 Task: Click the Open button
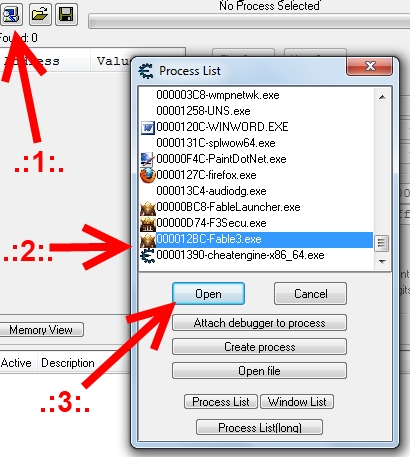coord(208,294)
